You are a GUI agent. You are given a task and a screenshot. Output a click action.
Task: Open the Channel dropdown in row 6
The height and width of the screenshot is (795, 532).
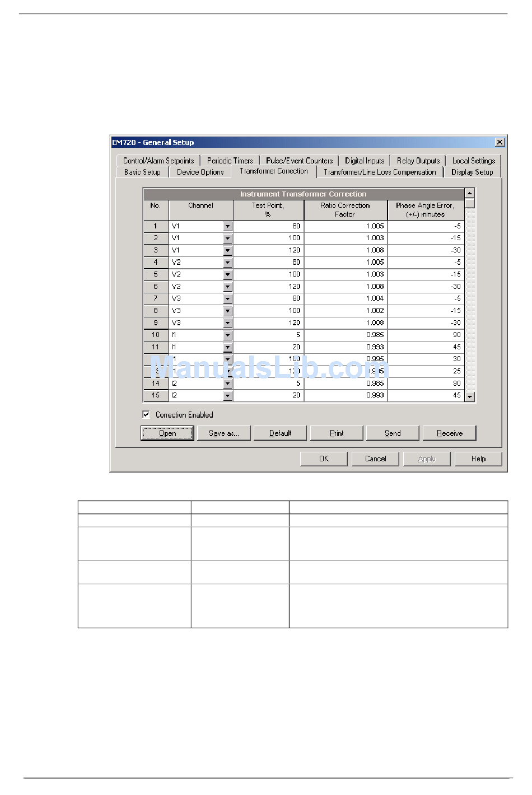tap(227, 287)
